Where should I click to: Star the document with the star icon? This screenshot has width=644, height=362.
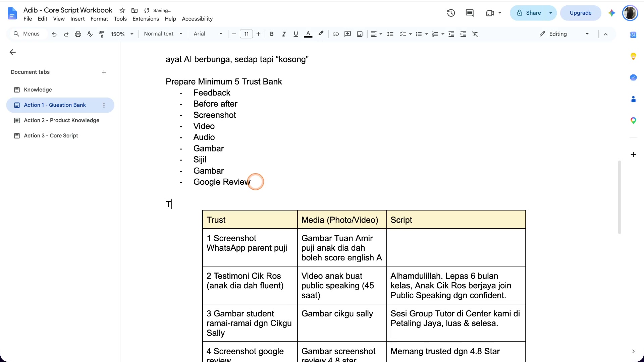point(122,10)
